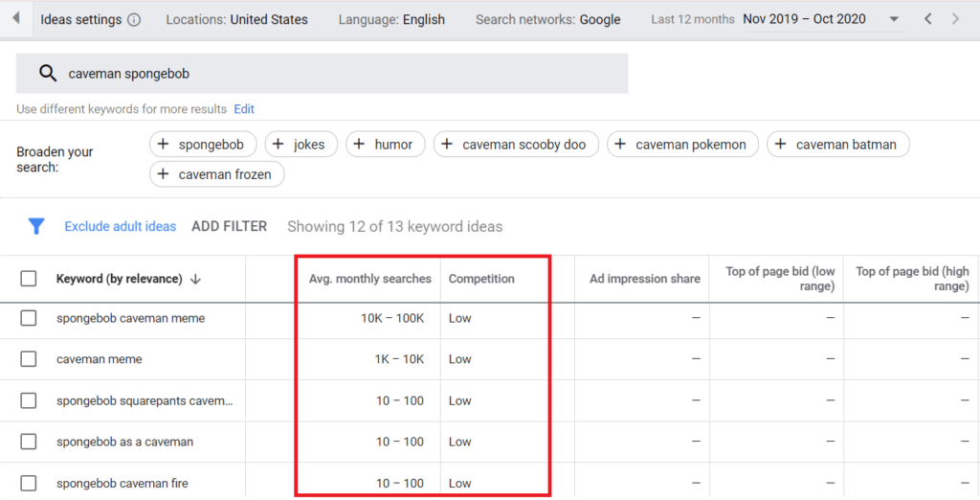
Task: Add 'humor' to broaden search
Action: click(386, 144)
